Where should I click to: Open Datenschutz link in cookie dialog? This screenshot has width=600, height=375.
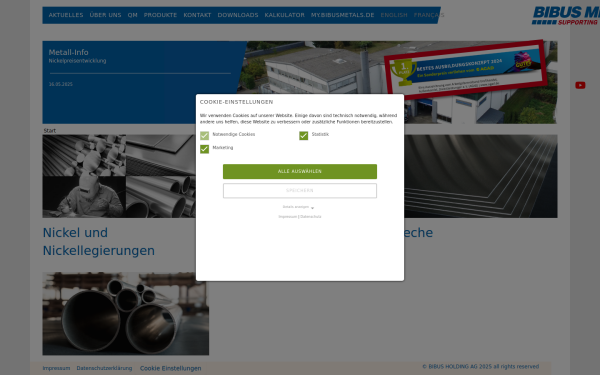[x=311, y=217]
